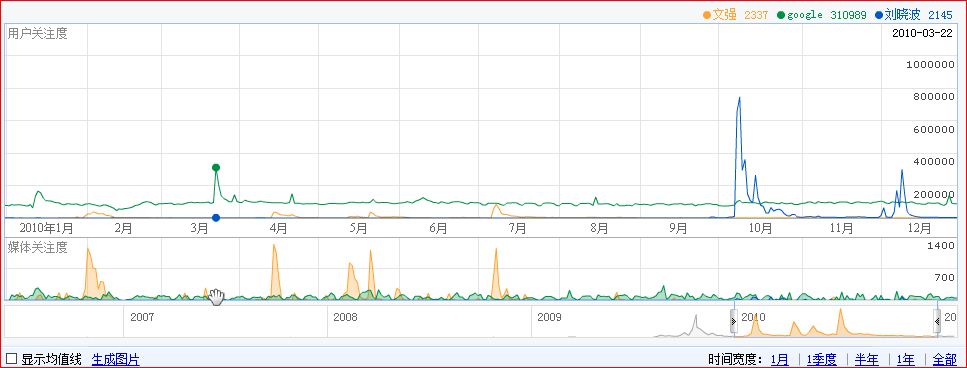The image size is (967, 368).
Task: Click the blue 刘晓波 legend dot
Action: click(879, 15)
